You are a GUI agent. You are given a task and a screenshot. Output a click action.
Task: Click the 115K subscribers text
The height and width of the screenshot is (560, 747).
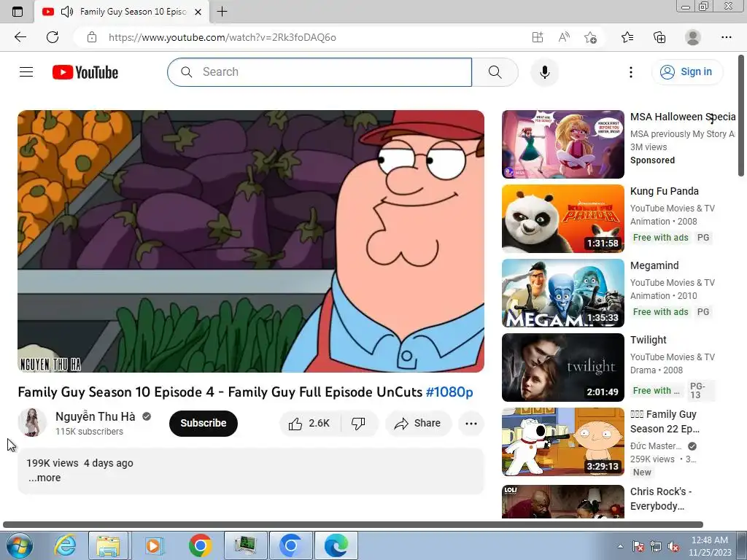[89, 432]
